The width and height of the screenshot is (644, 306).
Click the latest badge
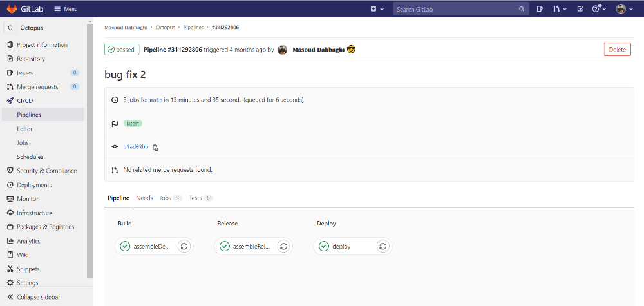(133, 123)
